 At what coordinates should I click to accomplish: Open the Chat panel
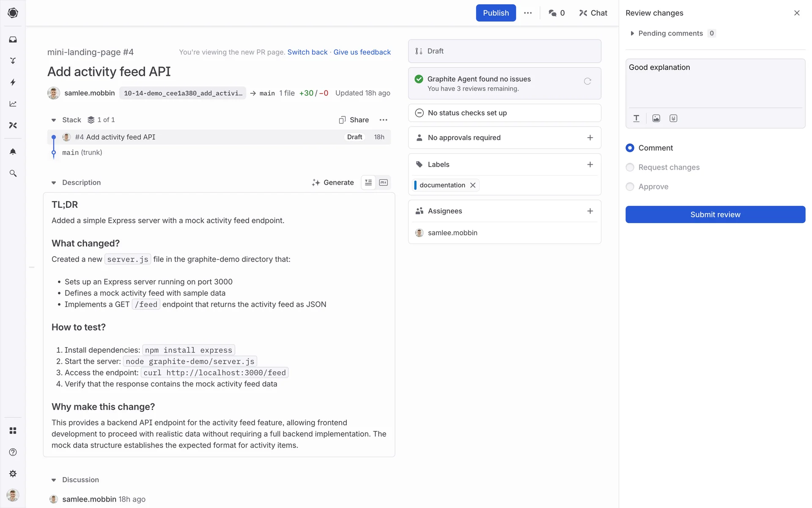click(x=593, y=13)
